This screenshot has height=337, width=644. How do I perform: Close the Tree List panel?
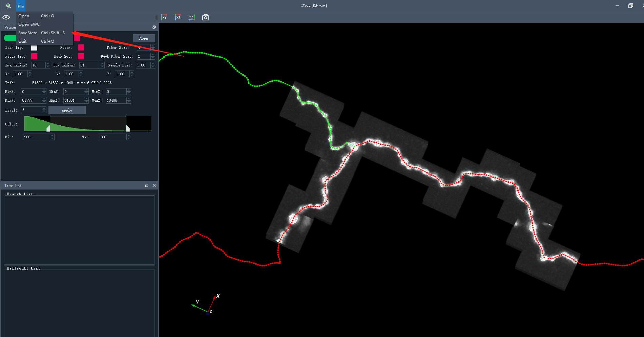154,185
